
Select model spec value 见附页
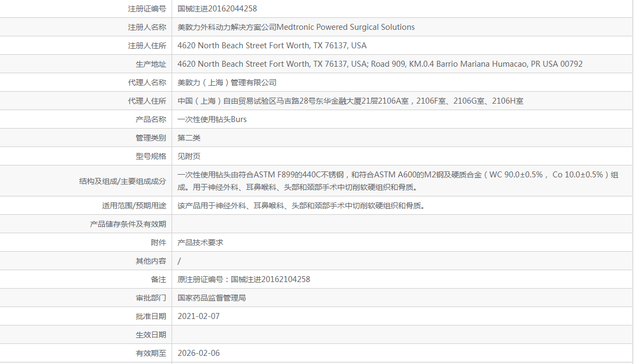coord(189,156)
